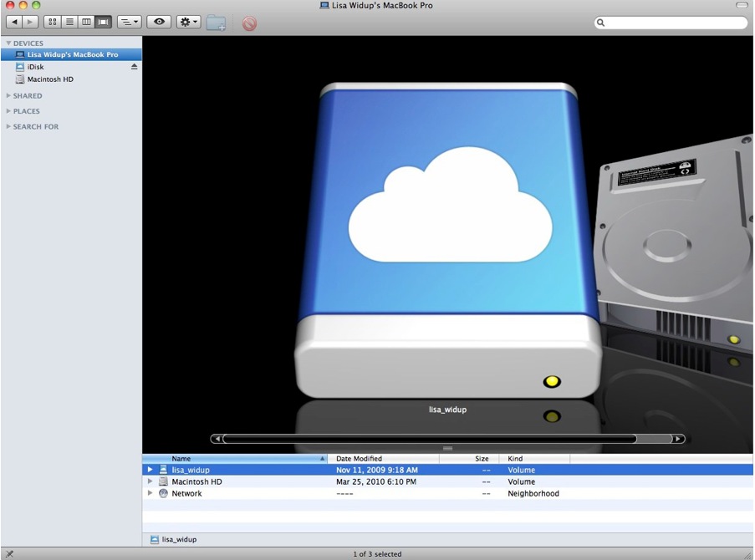Expand the Network row disclosure triangle
Image resolution: width=755 pixels, height=560 pixels.
[150, 493]
